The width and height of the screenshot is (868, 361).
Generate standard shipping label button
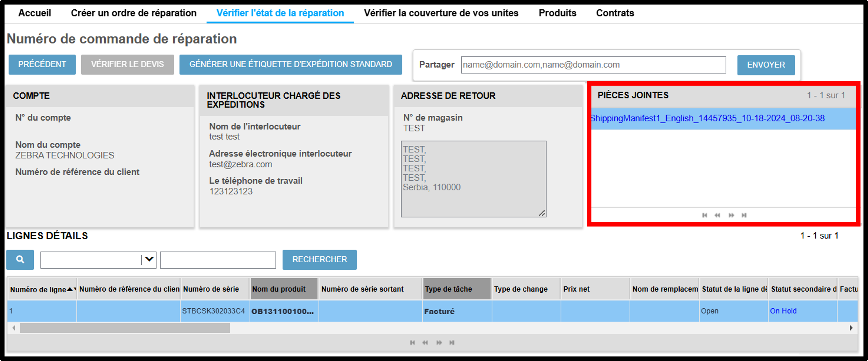coord(290,64)
